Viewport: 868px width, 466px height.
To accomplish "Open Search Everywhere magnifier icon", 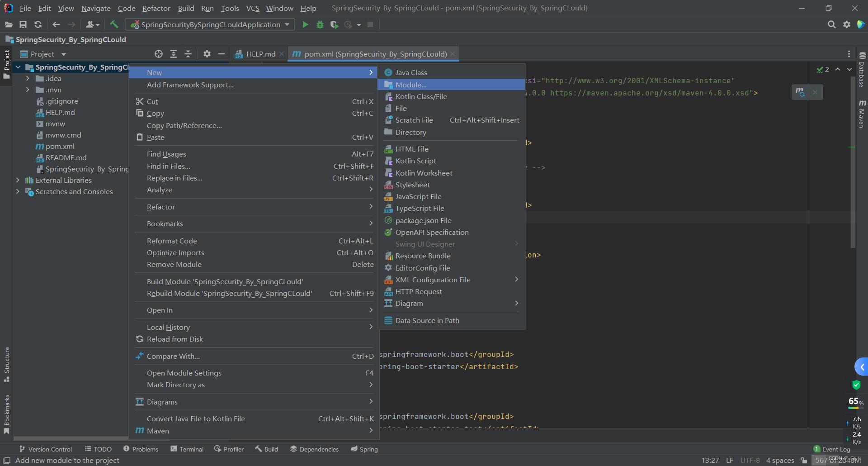I will [x=831, y=24].
